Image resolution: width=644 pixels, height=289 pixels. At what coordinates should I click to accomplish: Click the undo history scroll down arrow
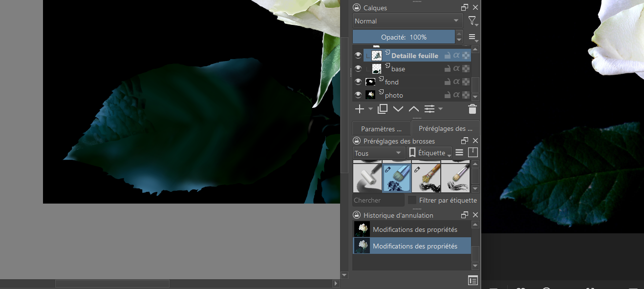475,266
